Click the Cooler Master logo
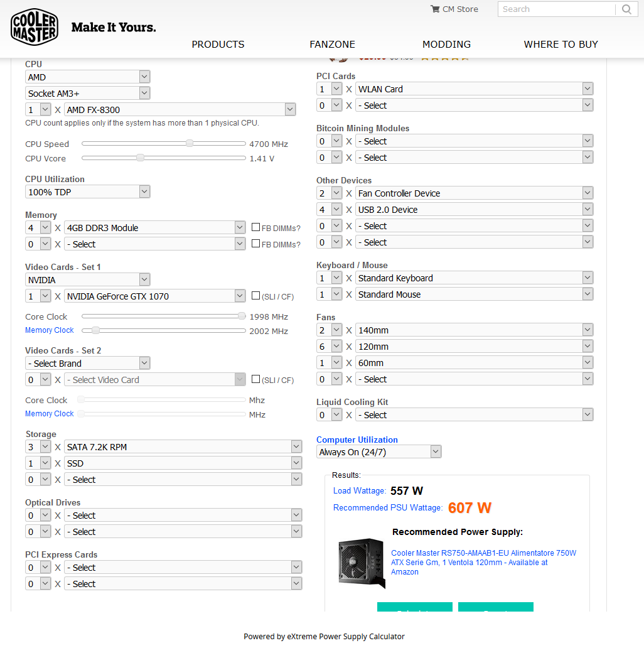 [x=35, y=27]
